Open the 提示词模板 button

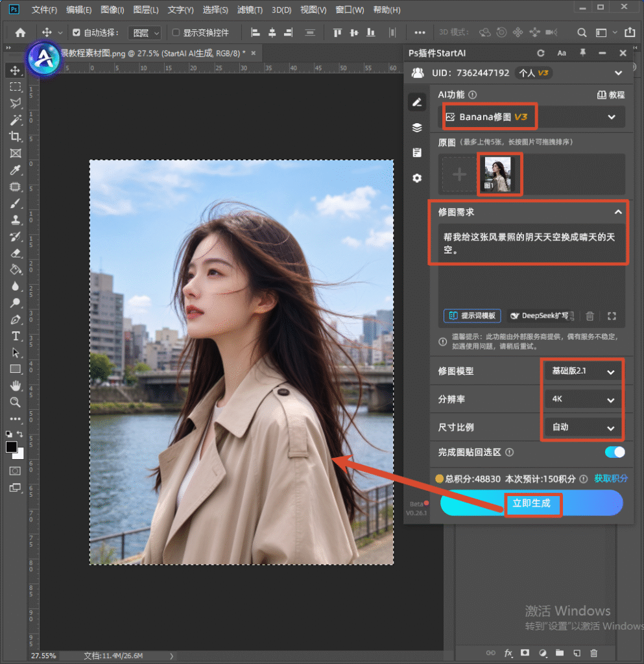[472, 316]
